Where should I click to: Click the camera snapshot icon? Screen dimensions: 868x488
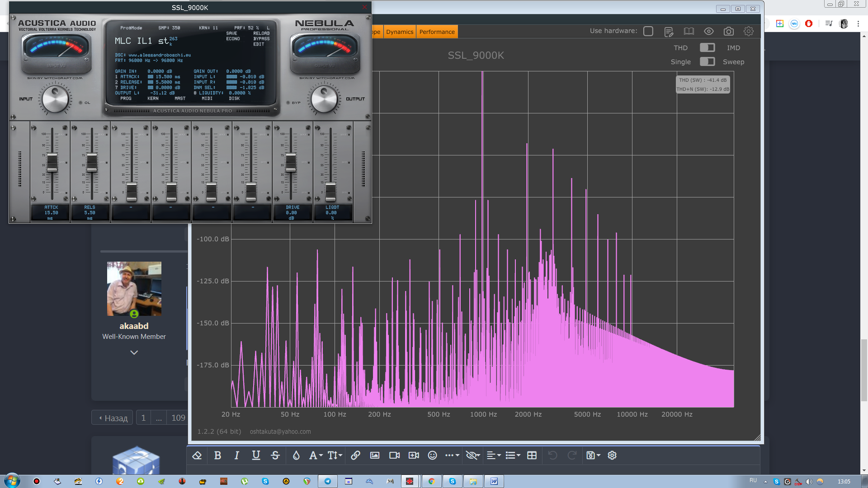(728, 31)
